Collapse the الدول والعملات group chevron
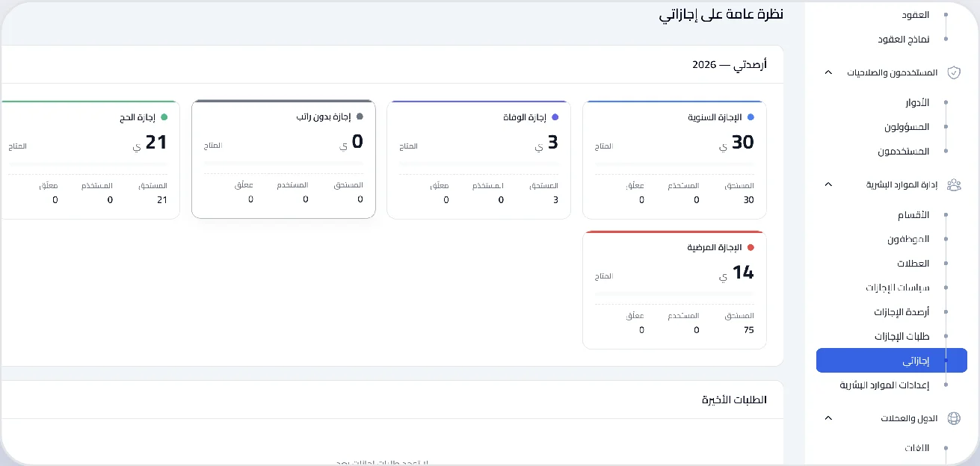Viewport: 980px width, 466px height. point(828,418)
